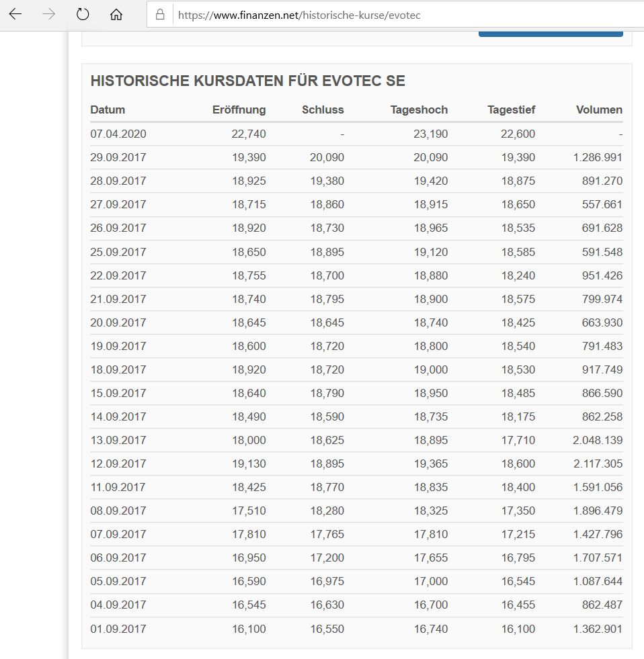
Task: Click the Volumen column header
Action: coord(599,109)
